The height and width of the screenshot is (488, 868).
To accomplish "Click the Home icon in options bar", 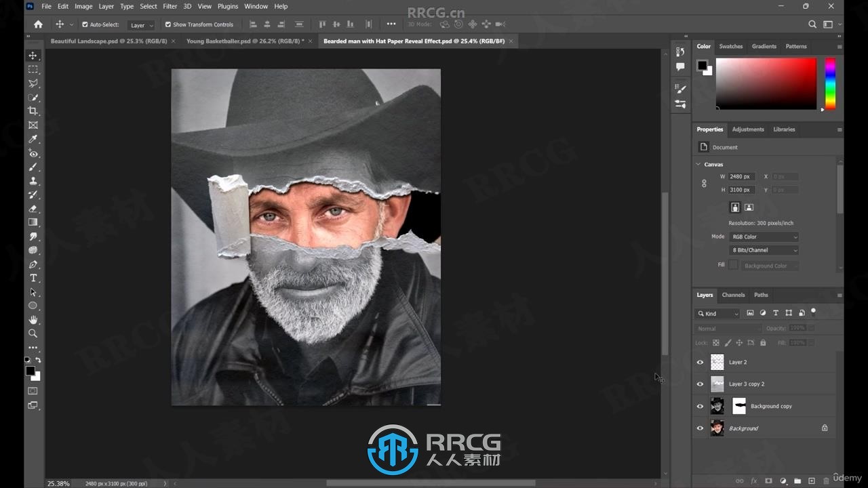I will [38, 24].
